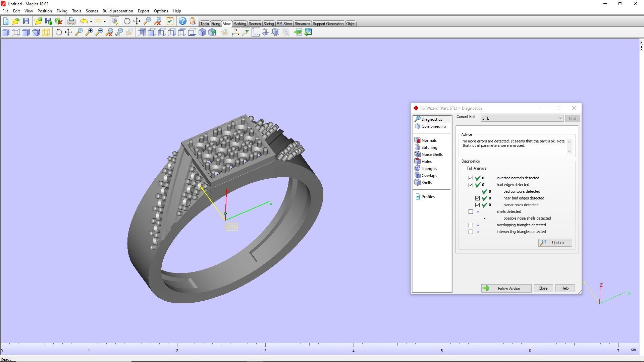Open the Position menu
The image size is (644, 362).
[x=45, y=11]
